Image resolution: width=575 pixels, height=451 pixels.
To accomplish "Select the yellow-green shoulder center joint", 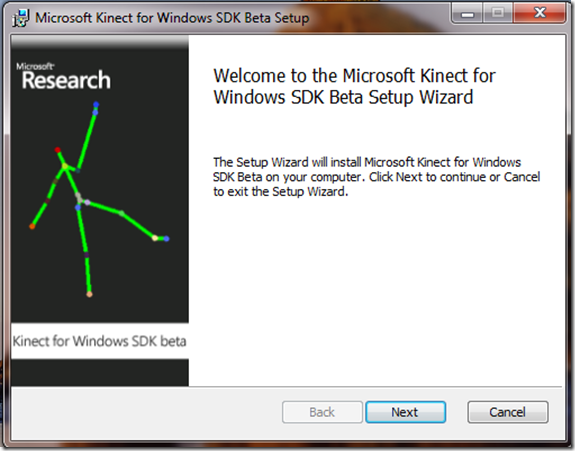I will [x=65, y=167].
